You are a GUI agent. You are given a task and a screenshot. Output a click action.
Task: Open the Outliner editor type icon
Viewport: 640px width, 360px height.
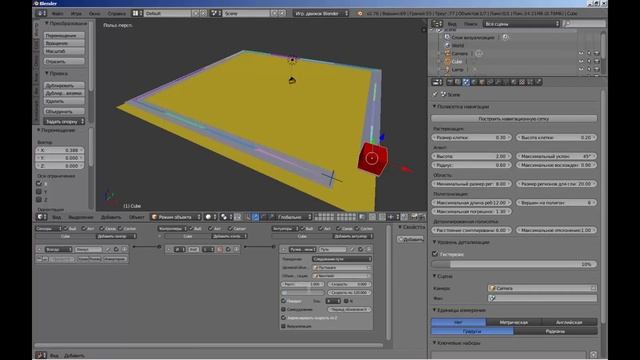pyautogui.click(x=437, y=24)
